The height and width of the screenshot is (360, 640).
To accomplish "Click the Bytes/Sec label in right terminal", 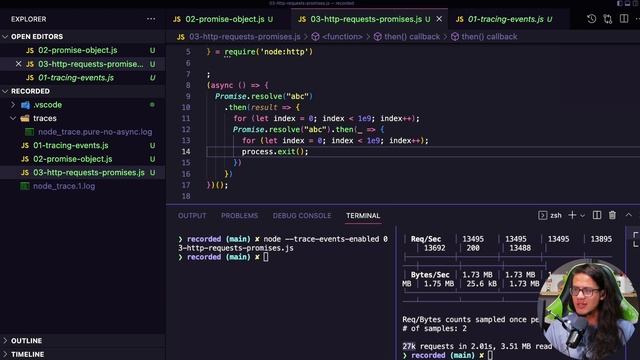I will [x=430, y=275].
